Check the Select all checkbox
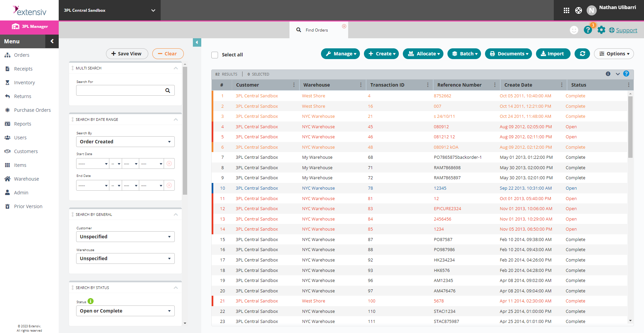This screenshot has height=333, width=644. (x=215, y=55)
